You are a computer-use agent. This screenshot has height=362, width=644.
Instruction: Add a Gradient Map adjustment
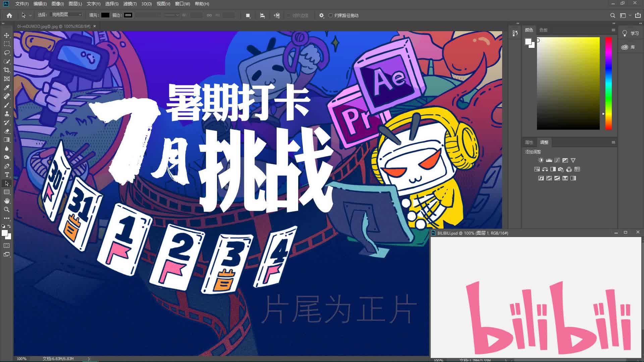[x=573, y=178]
